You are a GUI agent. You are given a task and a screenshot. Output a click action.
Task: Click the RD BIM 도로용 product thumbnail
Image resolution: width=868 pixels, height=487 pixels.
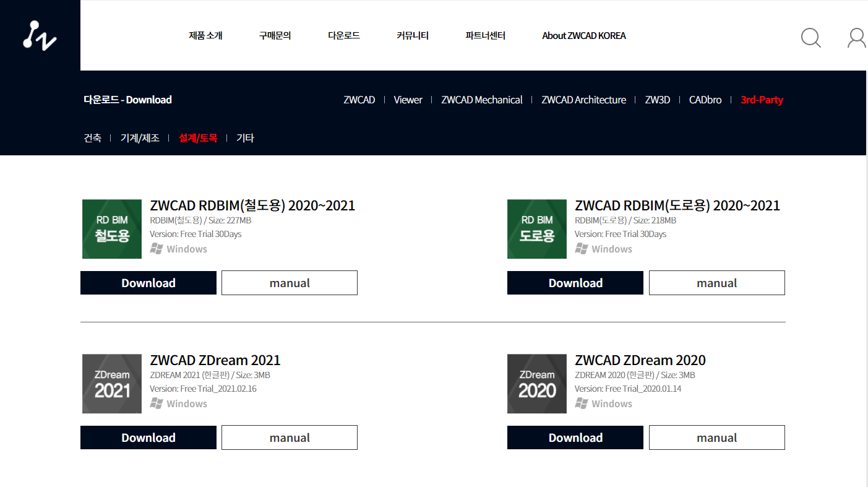(537, 229)
